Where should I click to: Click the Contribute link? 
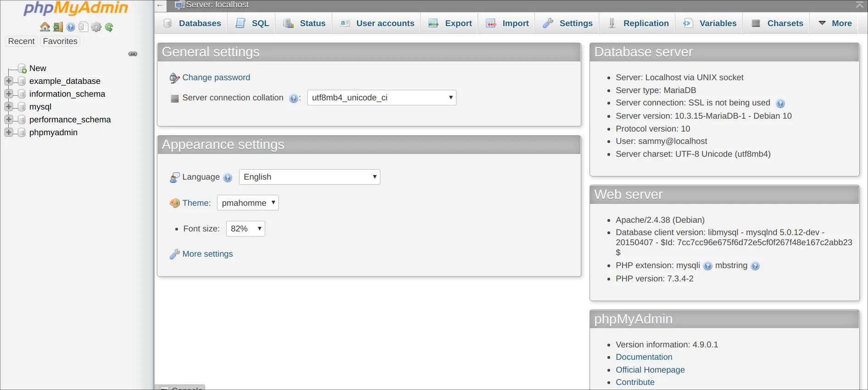[635, 382]
